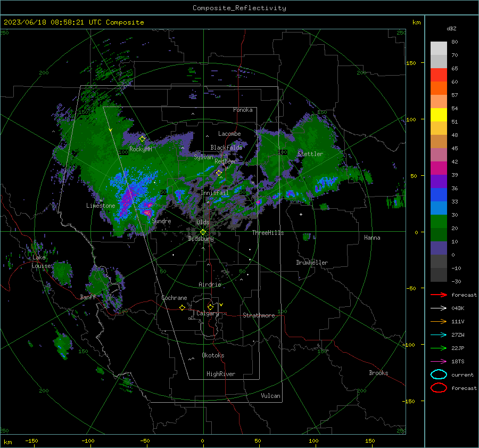Click the yellow diamond marker near Cochrane
Viewport: 479px width, 448px height.
(182, 307)
